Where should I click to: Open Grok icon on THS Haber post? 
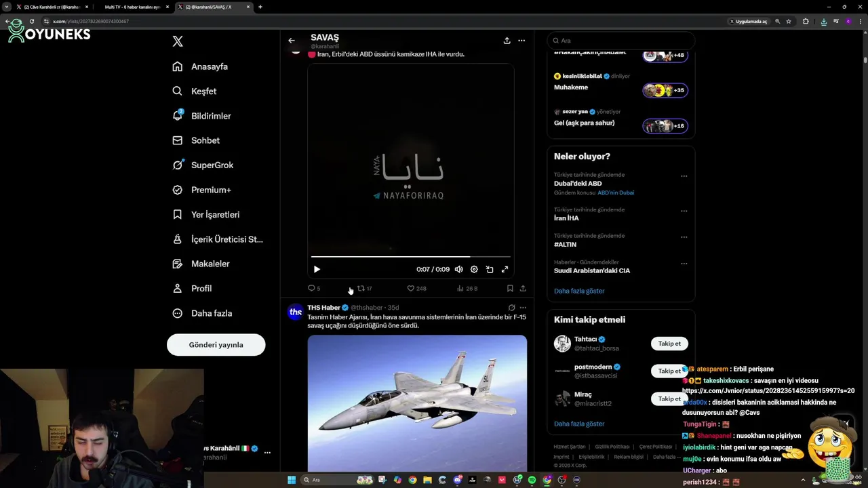[511, 308]
